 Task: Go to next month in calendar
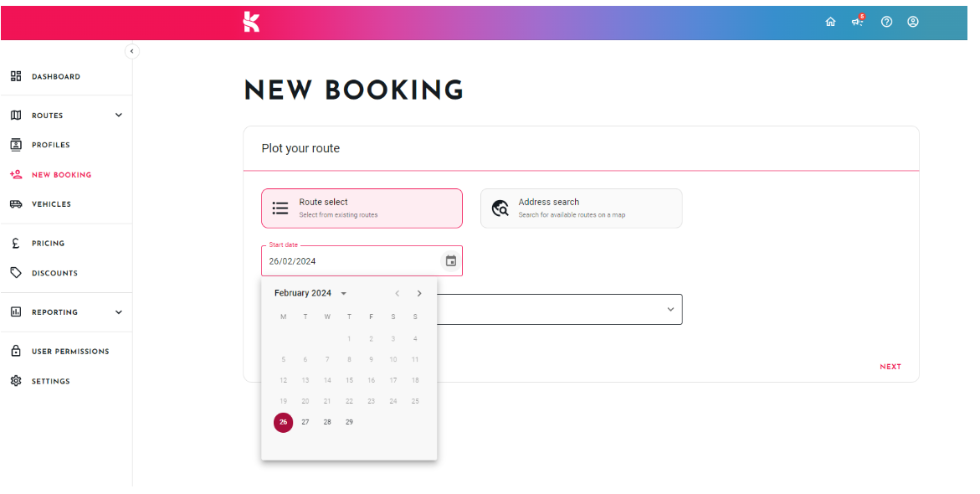[x=419, y=293]
